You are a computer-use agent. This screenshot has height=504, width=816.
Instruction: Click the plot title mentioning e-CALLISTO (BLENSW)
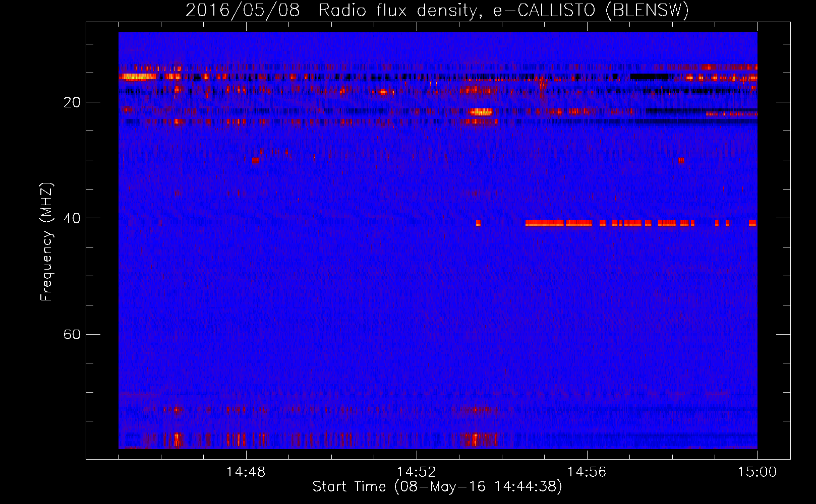coord(437,10)
